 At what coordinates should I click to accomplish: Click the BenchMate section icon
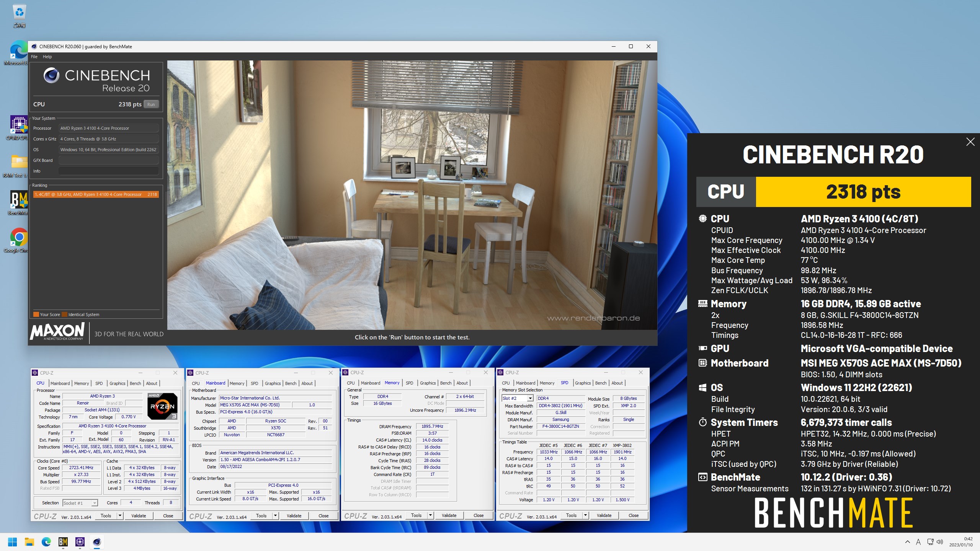[x=702, y=477]
